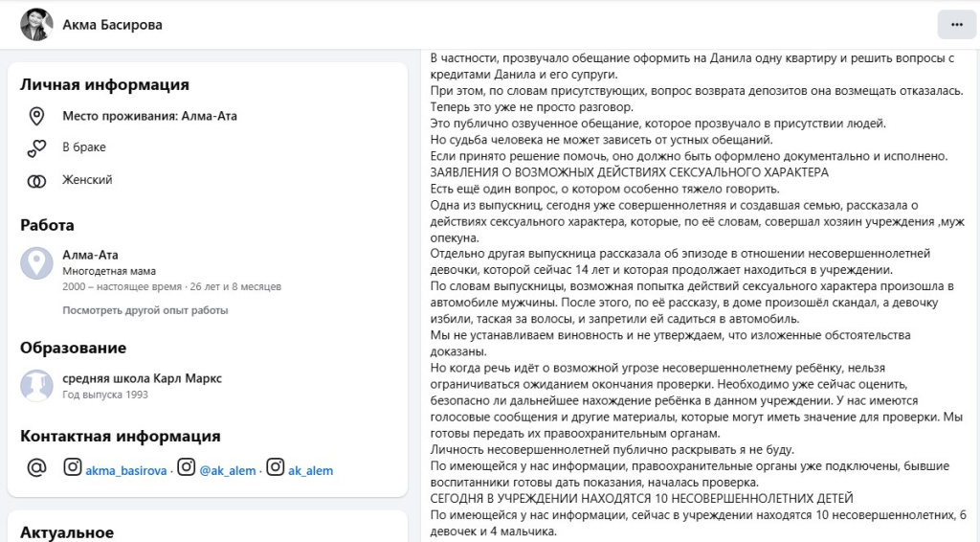Click the line Теперь это уже не просто разговор
The height and width of the screenshot is (542, 980).
(532, 107)
